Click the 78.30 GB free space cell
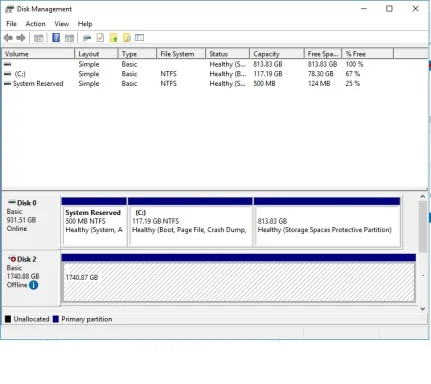This screenshot has height=384, width=431. (x=321, y=74)
